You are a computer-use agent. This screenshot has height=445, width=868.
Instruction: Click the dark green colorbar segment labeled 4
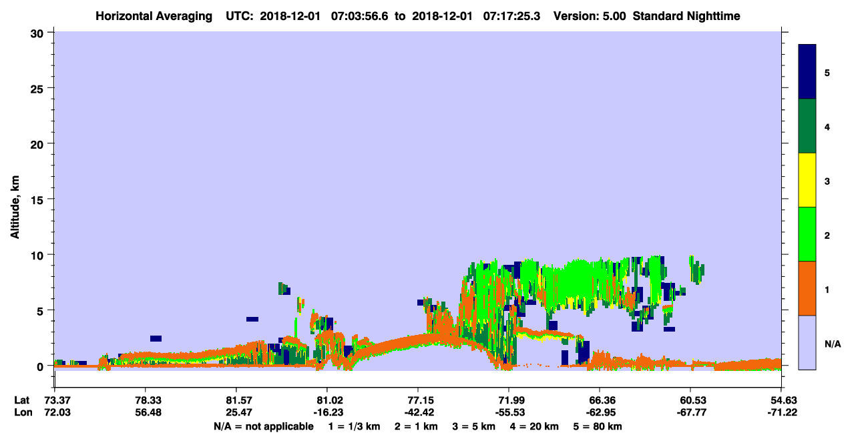[x=807, y=126]
